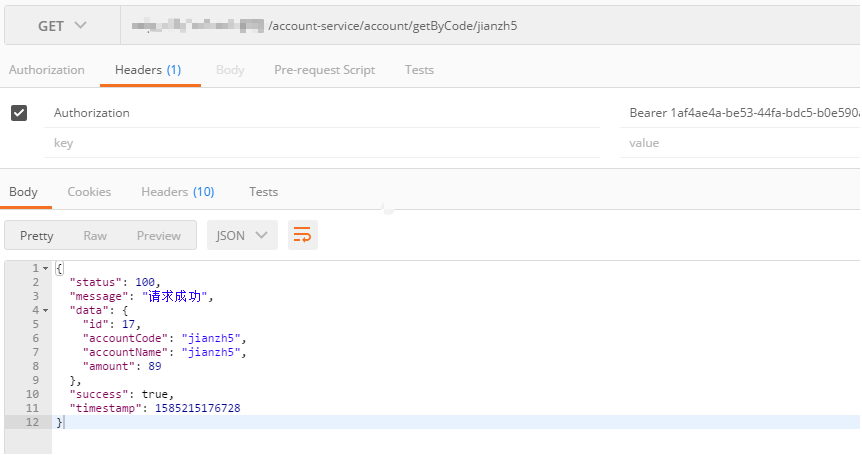Click the "accountCode": "jianzh5" line
Image resolution: width=862 pixels, height=455 pixels.
click(164, 339)
